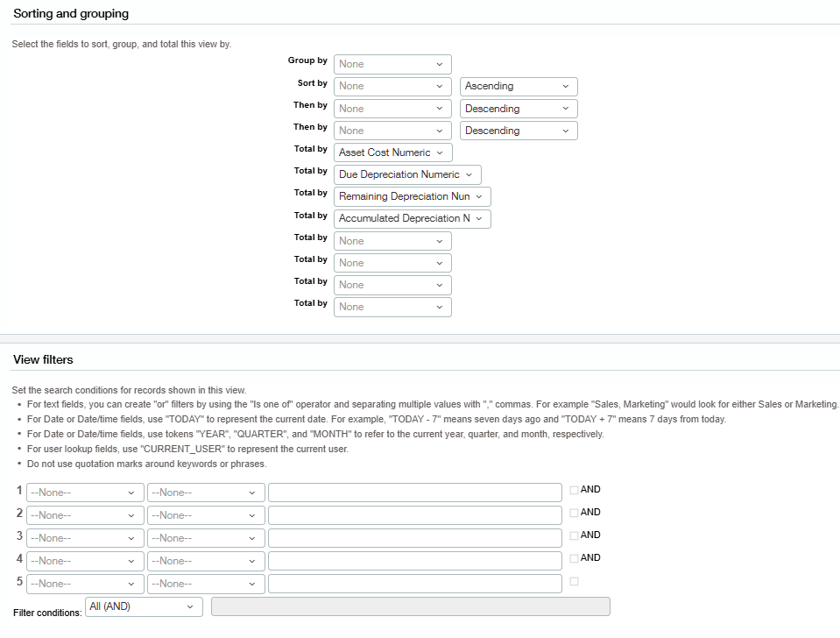Open filter 1 operator dropdown
The width and height of the screenshot is (840, 638).
point(206,493)
